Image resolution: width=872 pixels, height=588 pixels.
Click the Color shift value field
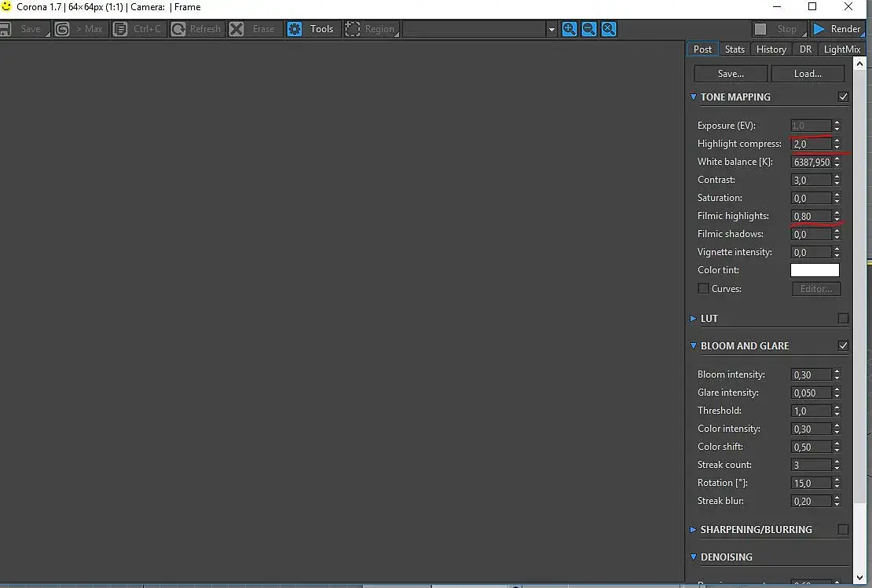click(x=812, y=447)
